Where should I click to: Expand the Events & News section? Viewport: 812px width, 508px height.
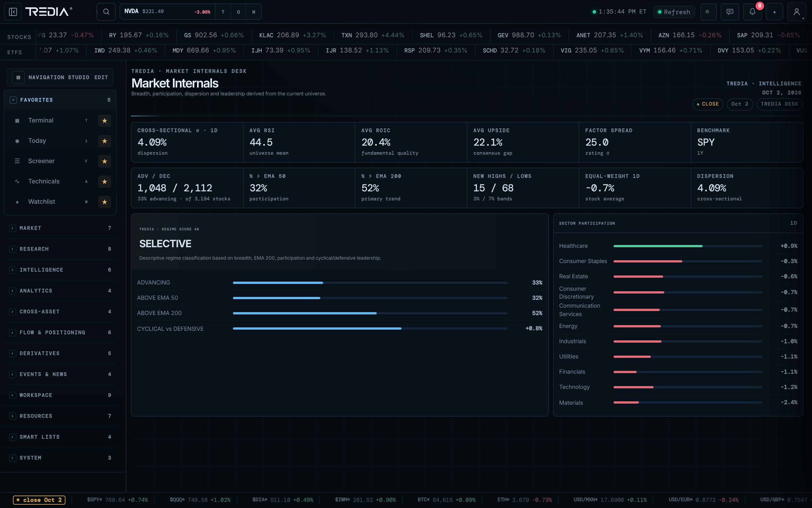point(60,374)
